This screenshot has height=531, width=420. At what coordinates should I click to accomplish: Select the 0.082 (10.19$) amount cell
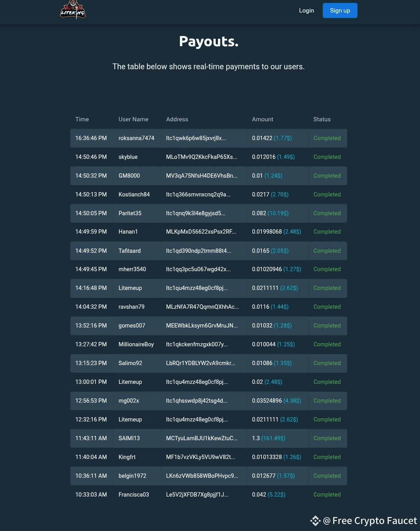pos(270,213)
